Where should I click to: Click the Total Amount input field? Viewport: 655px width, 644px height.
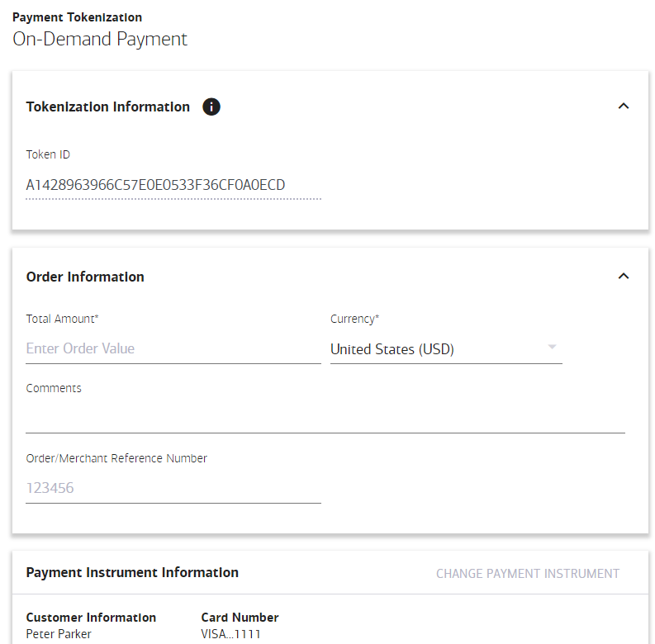tap(173, 348)
